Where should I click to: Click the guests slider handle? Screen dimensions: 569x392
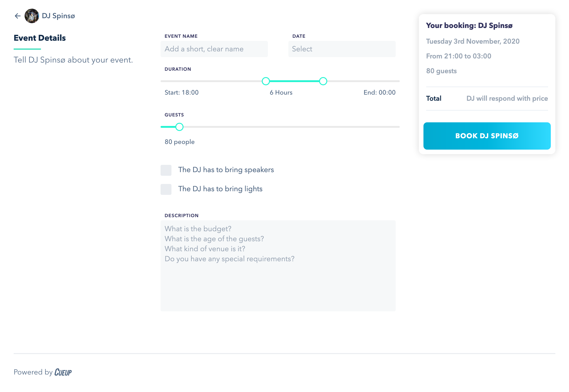(179, 127)
